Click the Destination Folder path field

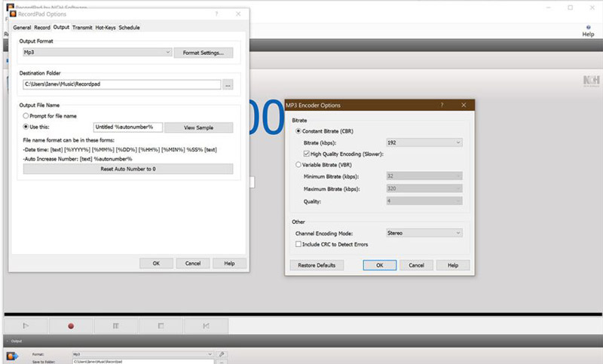(x=122, y=84)
